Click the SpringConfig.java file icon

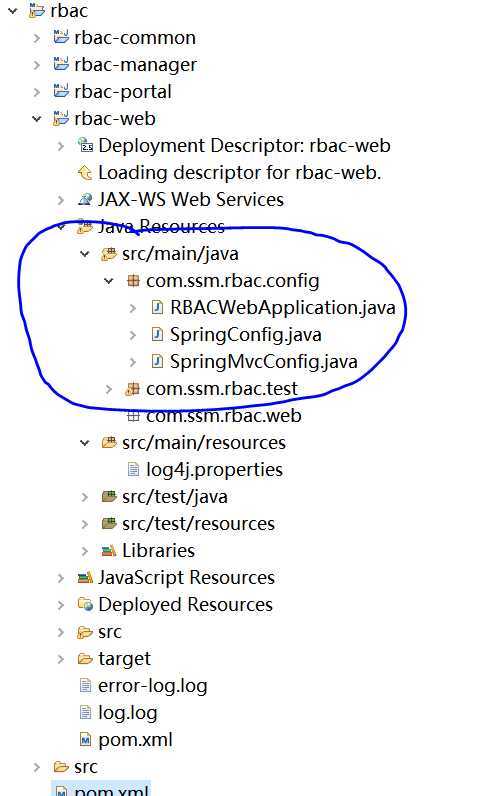pos(157,334)
